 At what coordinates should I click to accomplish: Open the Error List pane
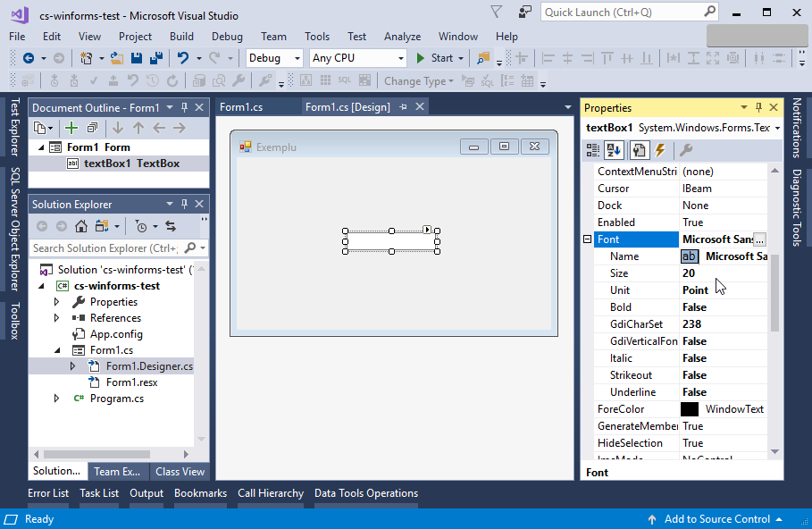coord(48,492)
